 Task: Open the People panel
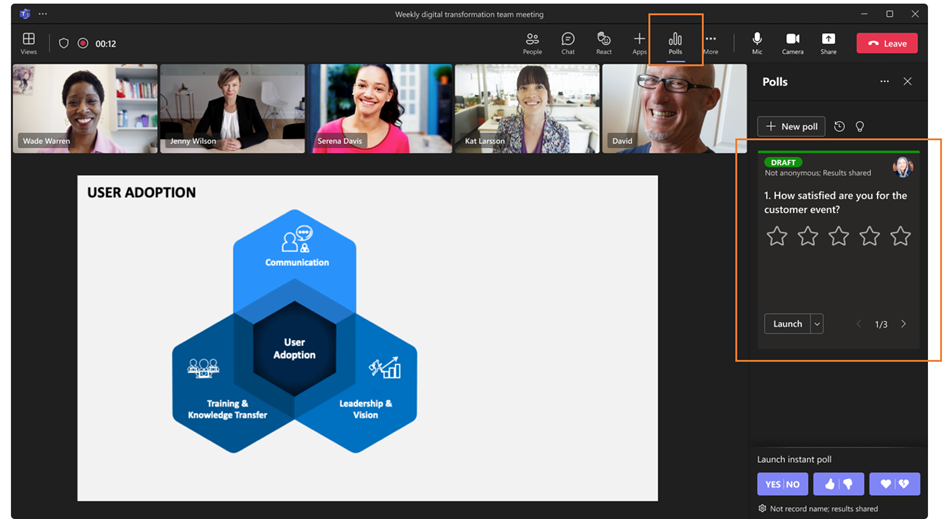click(x=532, y=43)
